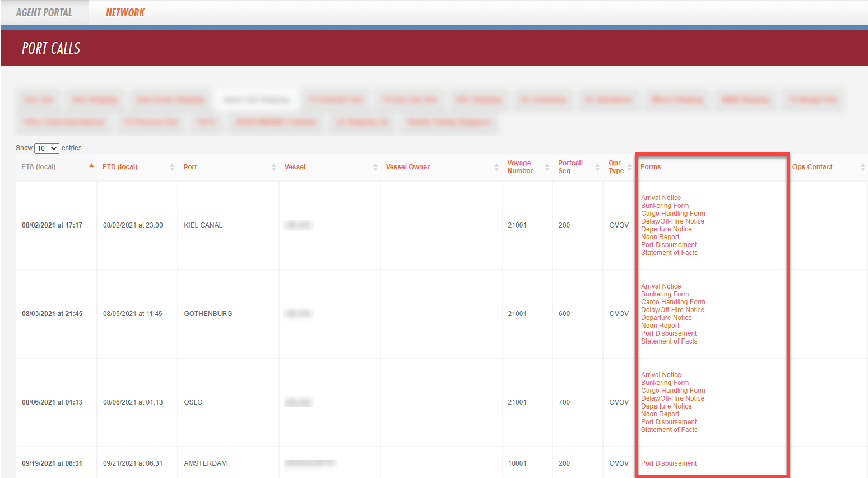Click the sort icon on the Port column
868x478 pixels.
pos(273,166)
